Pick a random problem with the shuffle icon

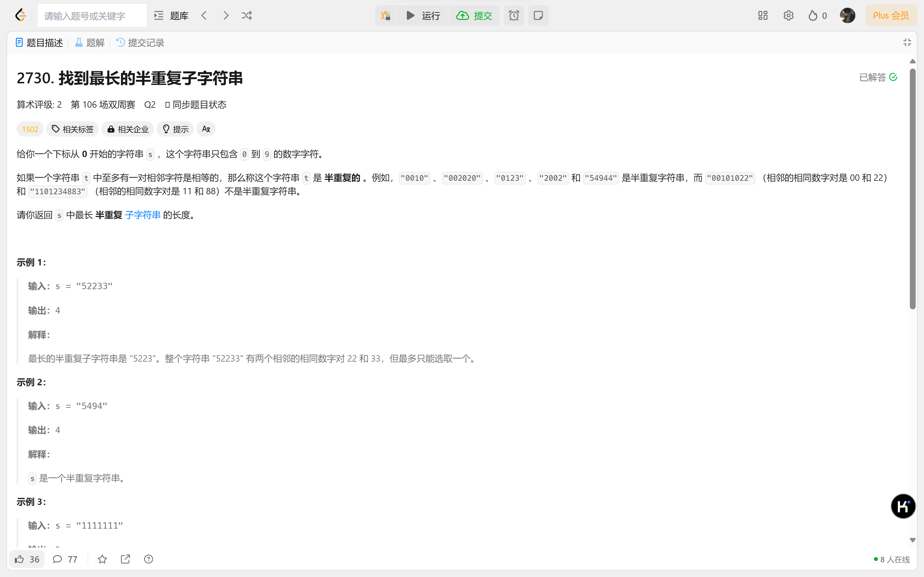click(246, 15)
